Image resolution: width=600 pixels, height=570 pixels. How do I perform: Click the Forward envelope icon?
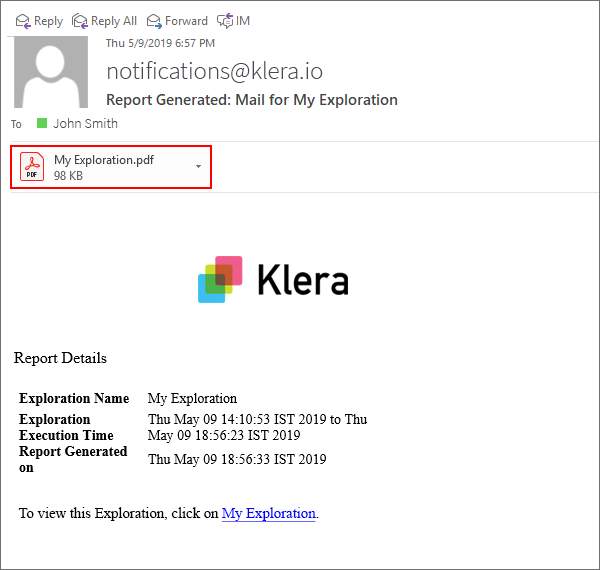[x=154, y=21]
